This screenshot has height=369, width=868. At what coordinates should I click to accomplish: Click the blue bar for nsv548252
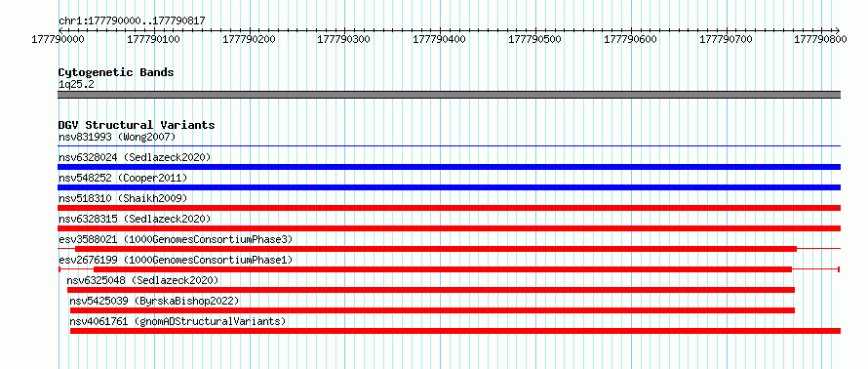[449, 187]
